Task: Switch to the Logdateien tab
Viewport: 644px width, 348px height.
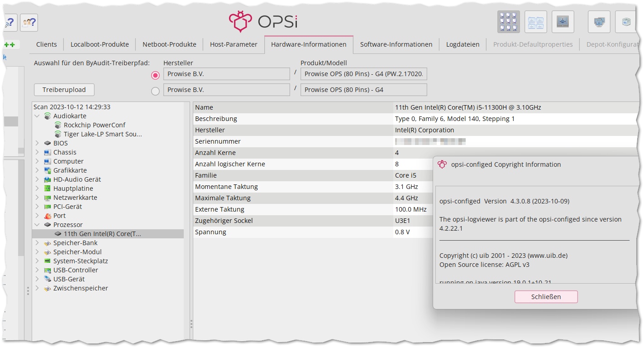Action: (463, 44)
